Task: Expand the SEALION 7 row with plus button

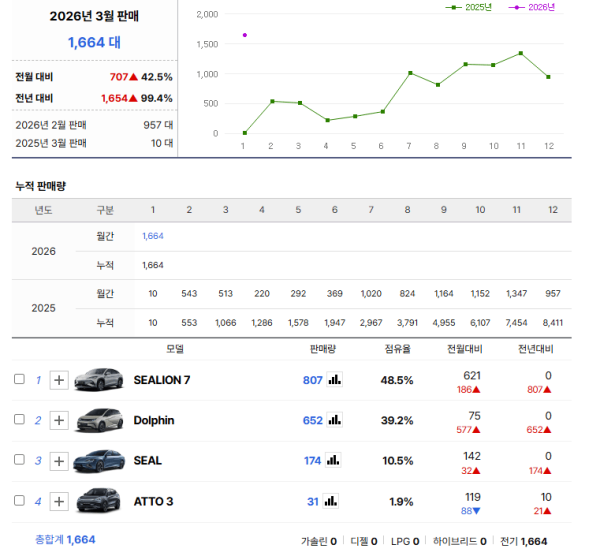Action: pos(59,380)
